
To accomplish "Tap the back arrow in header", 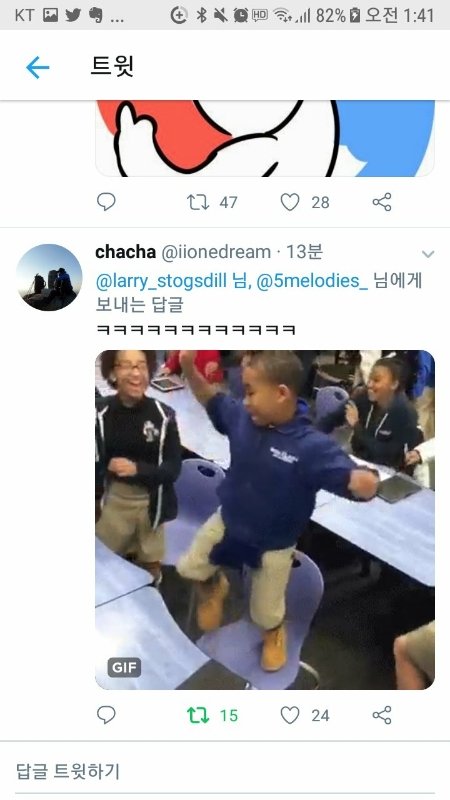I will click(x=38, y=67).
